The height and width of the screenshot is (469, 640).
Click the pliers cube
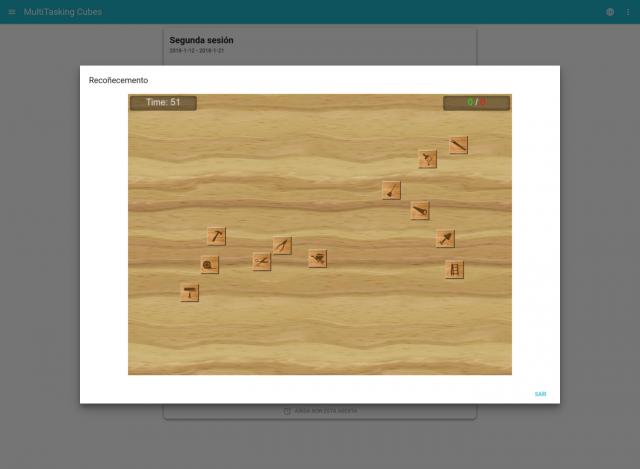click(x=261, y=261)
